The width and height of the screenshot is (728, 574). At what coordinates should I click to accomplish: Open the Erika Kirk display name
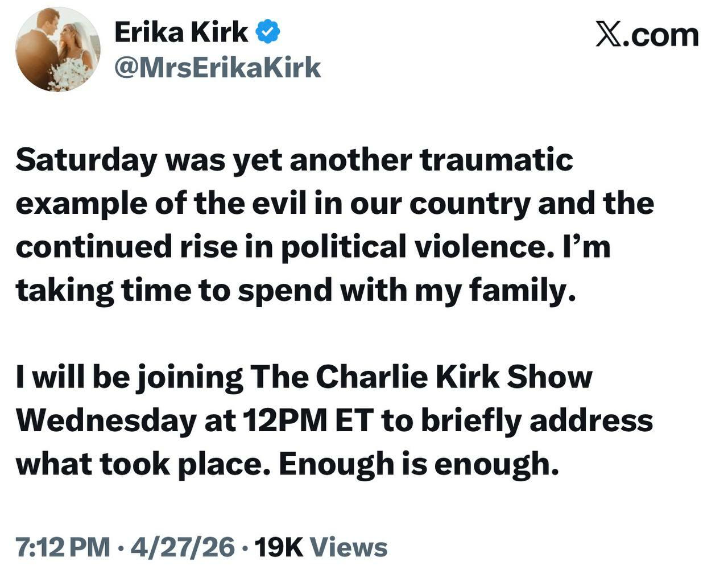[181, 32]
